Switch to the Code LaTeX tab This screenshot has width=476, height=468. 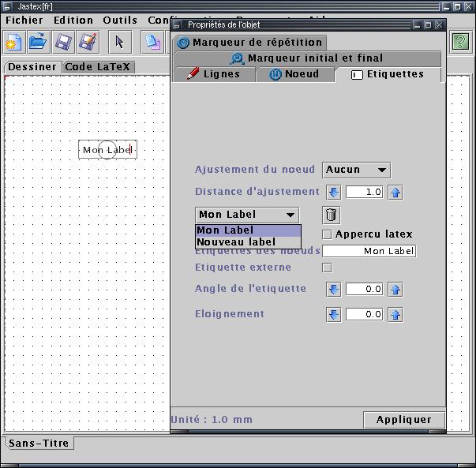tap(97, 67)
